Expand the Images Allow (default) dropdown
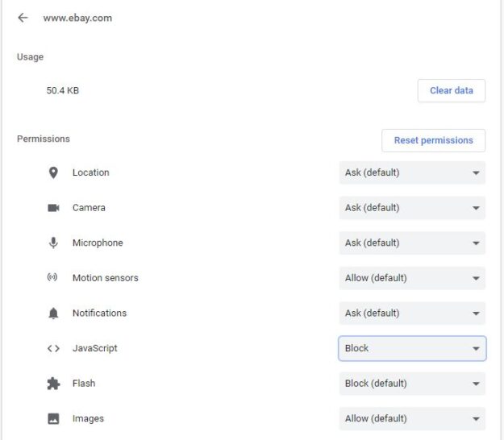The width and height of the screenshot is (504, 440). [x=412, y=419]
